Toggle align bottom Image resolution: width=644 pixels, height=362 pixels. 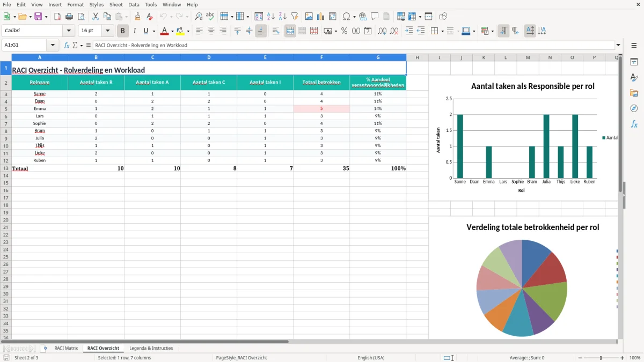pyautogui.click(x=261, y=31)
